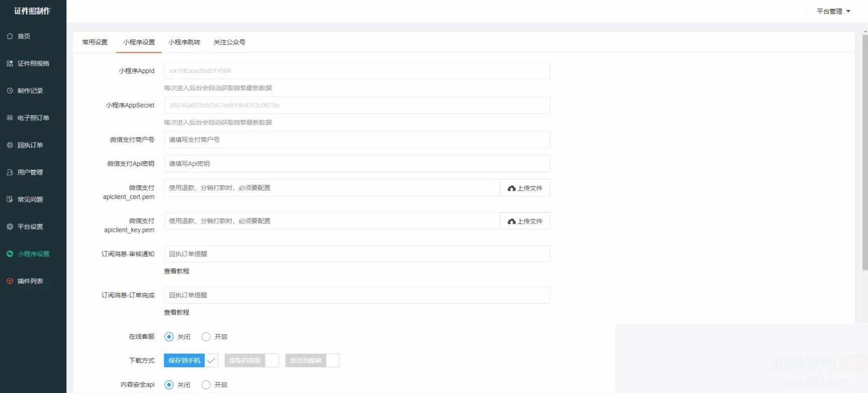Enable 在线客服 by selecting 开启
Screen dimensions: 868x393
206,337
